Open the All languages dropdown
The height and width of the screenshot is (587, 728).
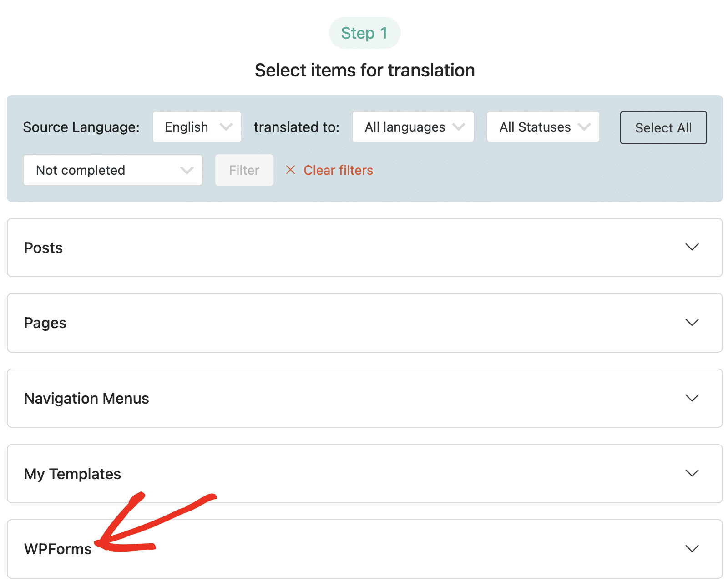pos(412,127)
